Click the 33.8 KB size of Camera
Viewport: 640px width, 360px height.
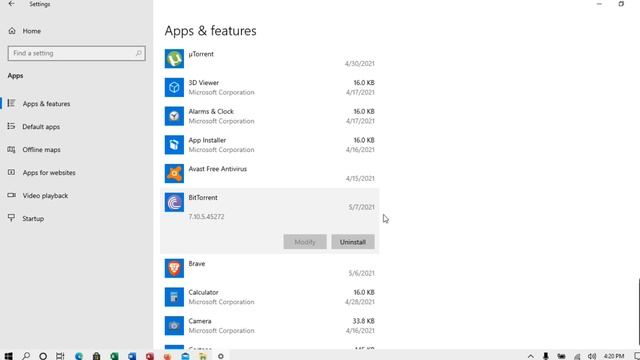363,321
